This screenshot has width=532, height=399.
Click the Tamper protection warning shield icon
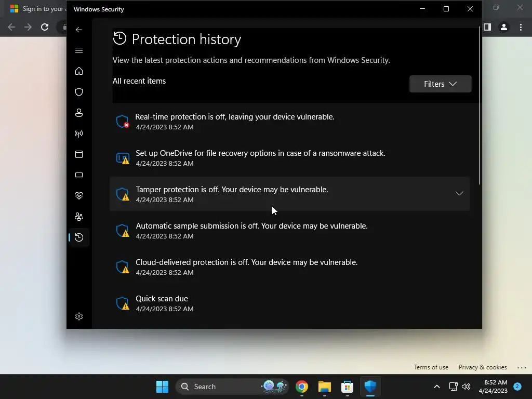[123, 194]
